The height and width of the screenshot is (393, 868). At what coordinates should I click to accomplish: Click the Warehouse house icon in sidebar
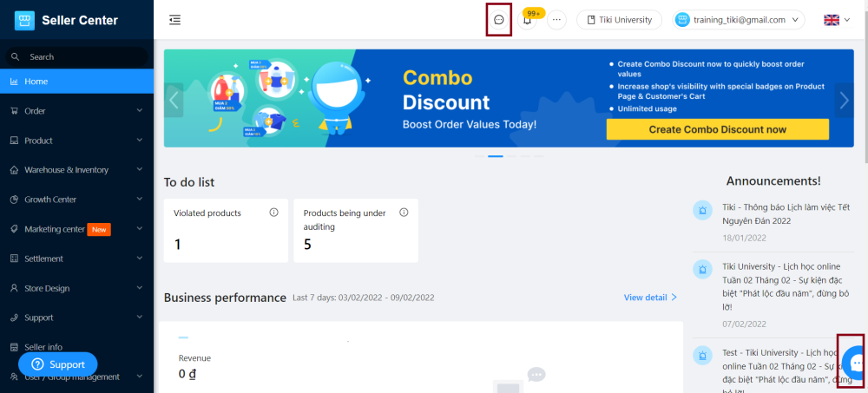15,170
